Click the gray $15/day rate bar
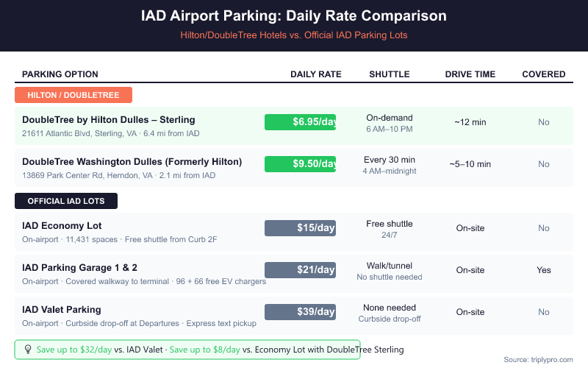This screenshot has height=368, width=588. [x=300, y=228]
